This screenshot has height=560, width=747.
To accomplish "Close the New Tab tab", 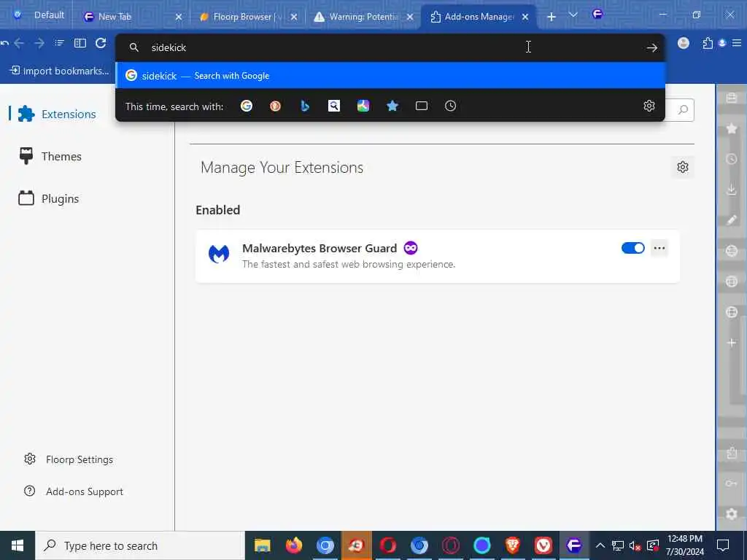I will click(179, 17).
